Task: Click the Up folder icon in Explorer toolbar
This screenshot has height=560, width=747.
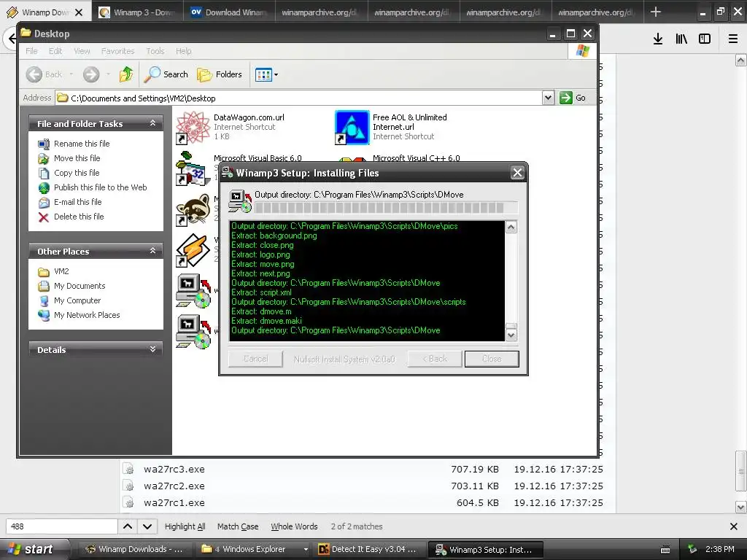Action: [x=126, y=74]
